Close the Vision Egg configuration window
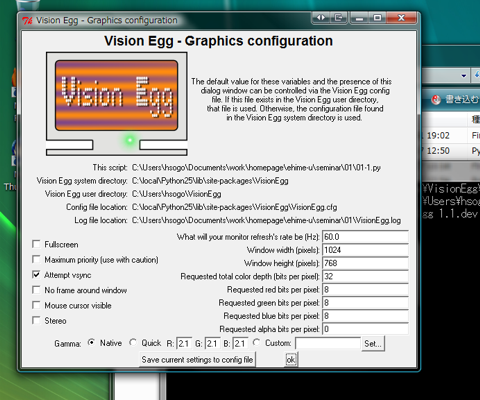480x400 pixels. (x=402, y=18)
